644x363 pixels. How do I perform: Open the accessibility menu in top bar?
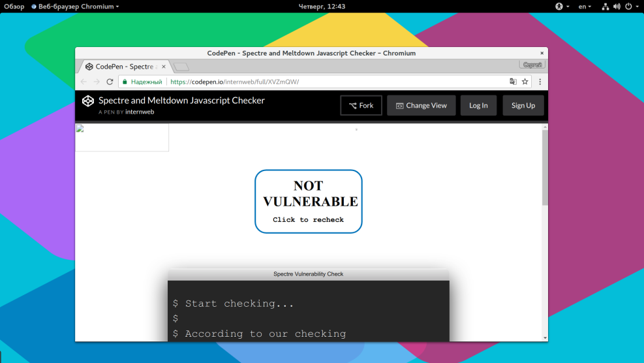point(562,7)
